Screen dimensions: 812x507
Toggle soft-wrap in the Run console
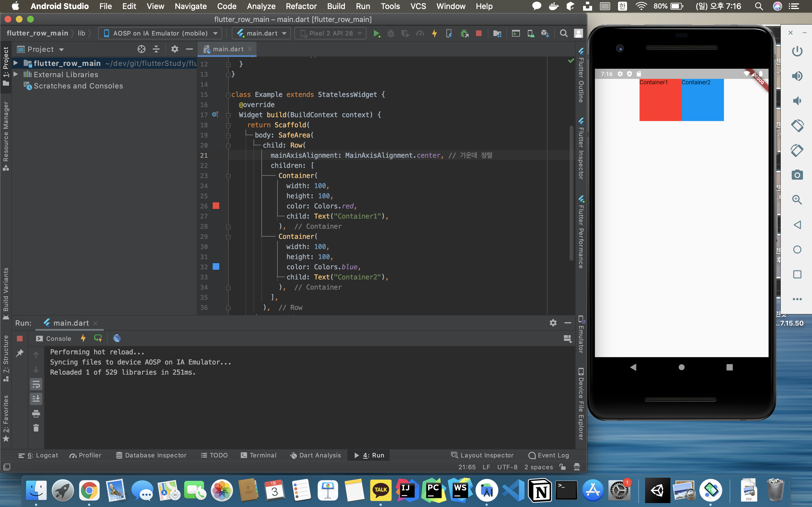pyautogui.click(x=36, y=384)
